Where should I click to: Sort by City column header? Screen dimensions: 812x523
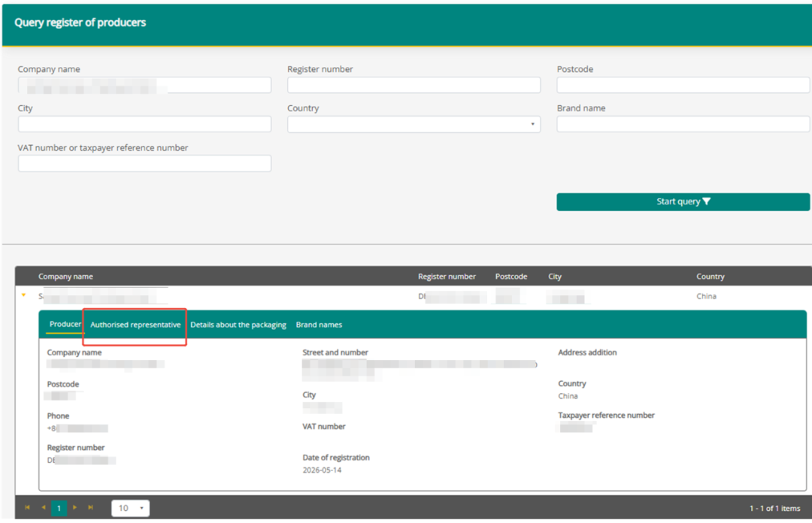[x=555, y=277]
